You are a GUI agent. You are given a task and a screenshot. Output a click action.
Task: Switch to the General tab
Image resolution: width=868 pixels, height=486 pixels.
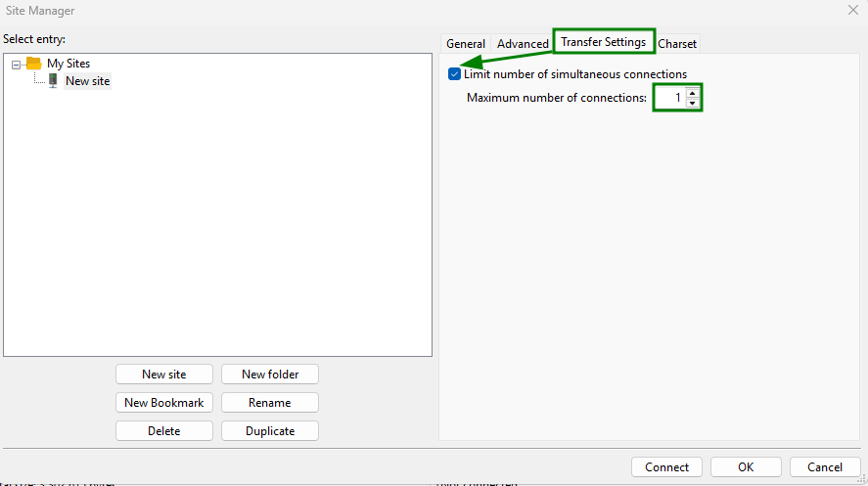(466, 44)
